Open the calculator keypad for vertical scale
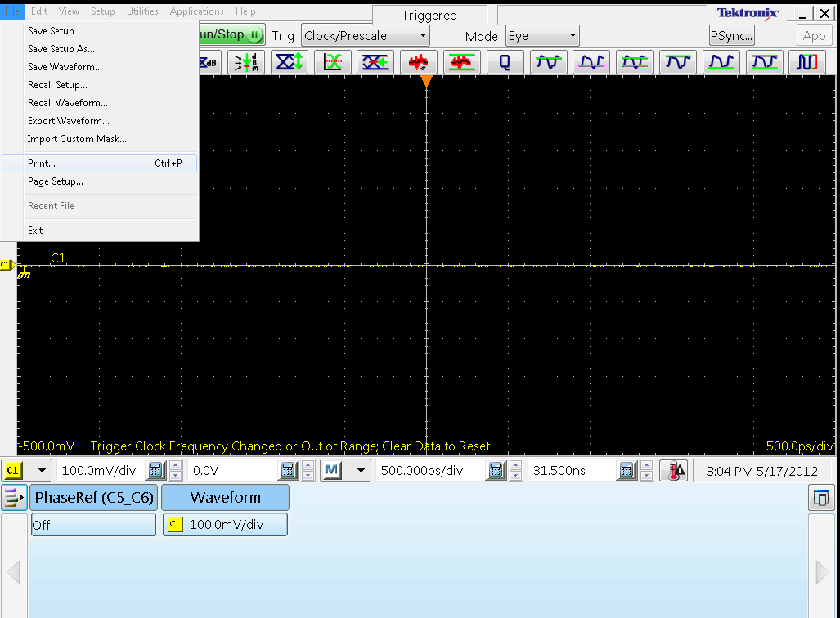The height and width of the screenshot is (618, 840). pos(155,471)
